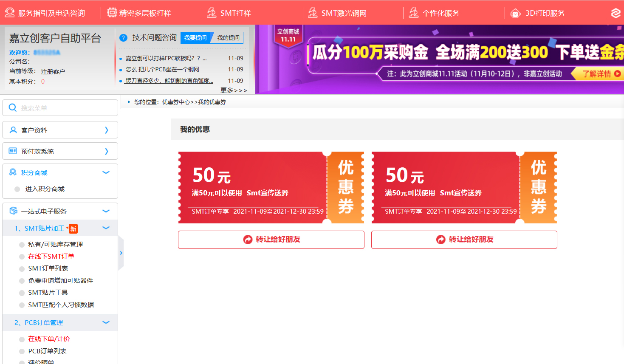This screenshot has width=624, height=364.
Task: Click the 服务指引及电话咨询 headset icon
Action: 9,13
